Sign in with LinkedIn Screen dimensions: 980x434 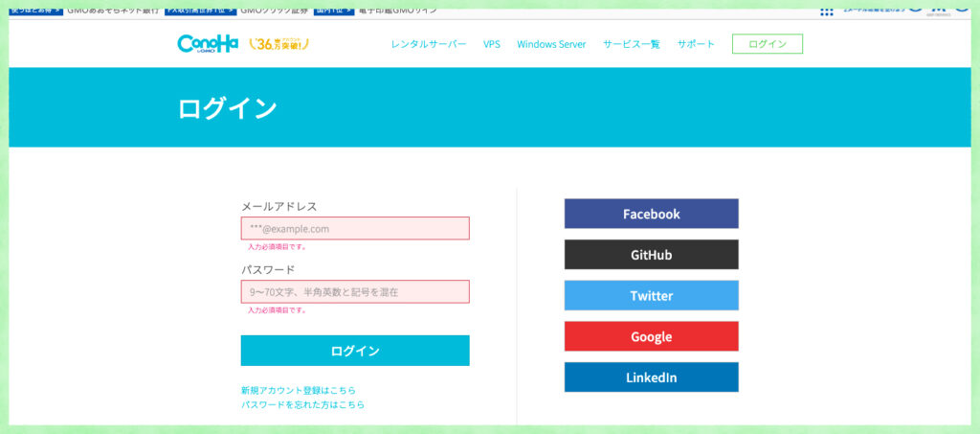(651, 377)
